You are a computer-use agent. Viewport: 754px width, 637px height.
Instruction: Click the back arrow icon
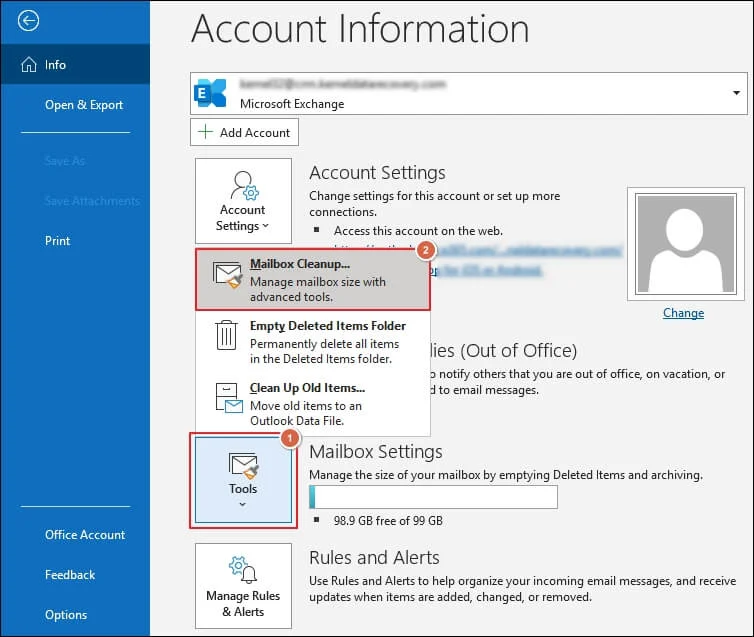coord(28,20)
